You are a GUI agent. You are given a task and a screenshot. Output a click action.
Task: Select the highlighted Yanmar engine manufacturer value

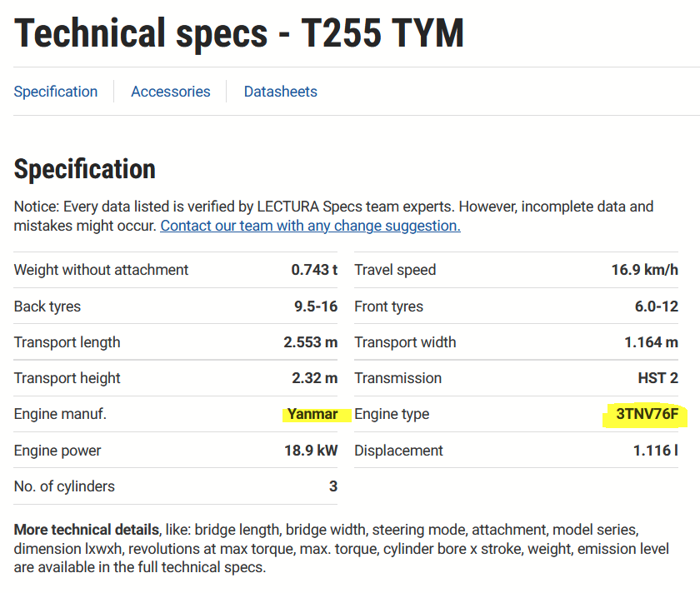click(x=312, y=414)
